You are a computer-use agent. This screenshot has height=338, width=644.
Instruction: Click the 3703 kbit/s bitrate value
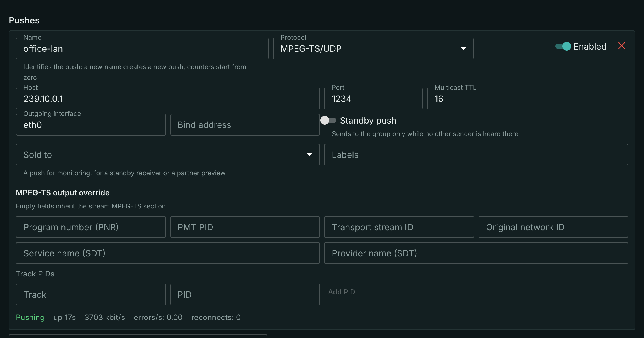(x=105, y=317)
